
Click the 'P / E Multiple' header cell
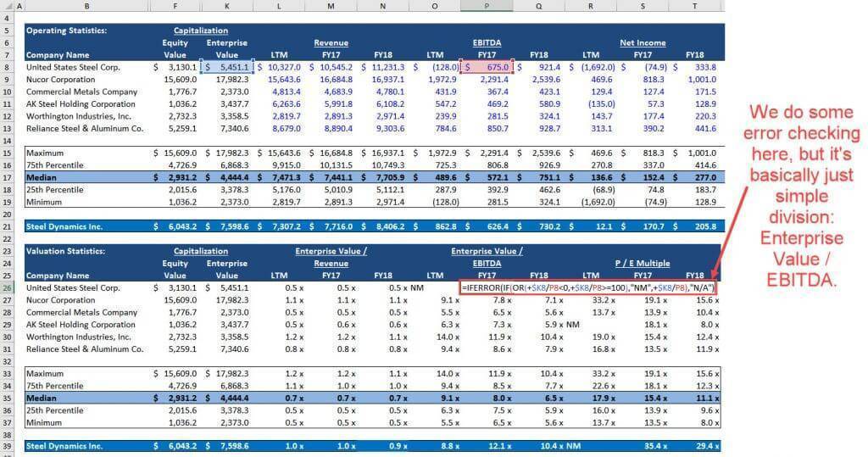[643, 263]
